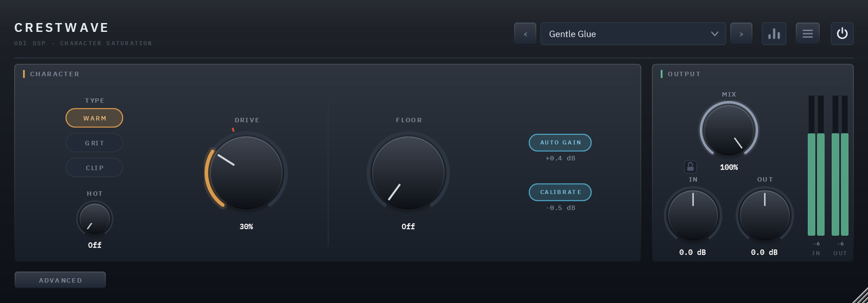
Task: Click the 100% mix value
Action: coord(729,167)
